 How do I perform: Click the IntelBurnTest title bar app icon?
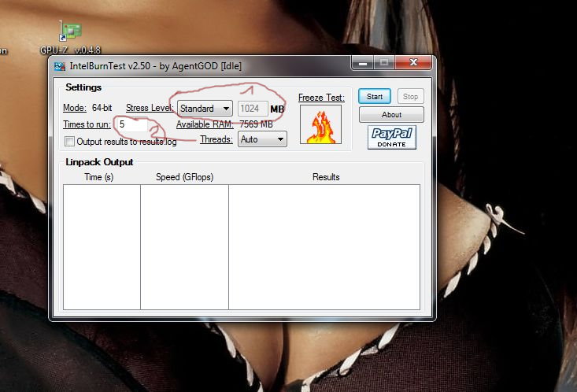point(60,66)
